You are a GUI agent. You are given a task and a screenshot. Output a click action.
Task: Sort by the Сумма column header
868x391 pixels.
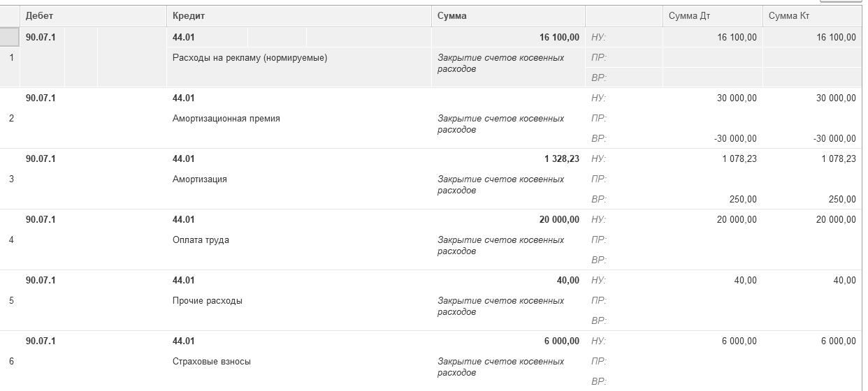click(x=451, y=16)
